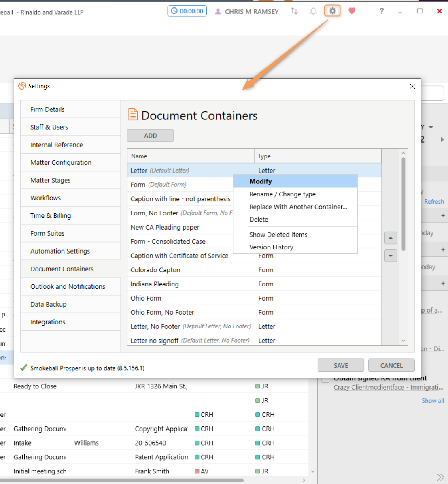This screenshot has height=484, width=448.
Task: Click the Patent Application matter cell
Action: click(x=161, y=457)
